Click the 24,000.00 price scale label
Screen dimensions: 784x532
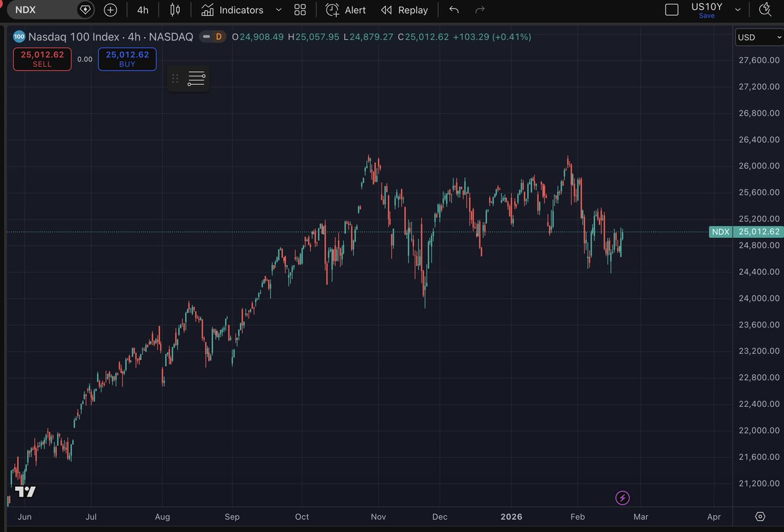[x=759, y=298]
